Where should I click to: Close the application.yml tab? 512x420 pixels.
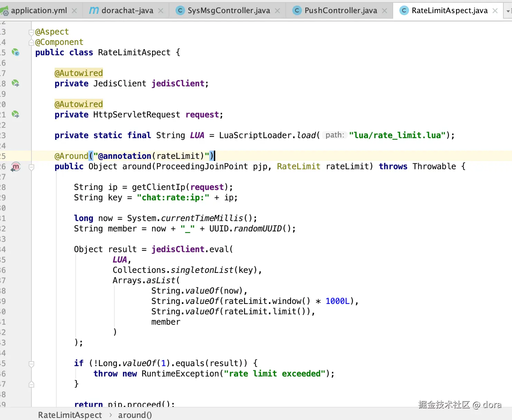pyautogui.click(x=74, y=11)
